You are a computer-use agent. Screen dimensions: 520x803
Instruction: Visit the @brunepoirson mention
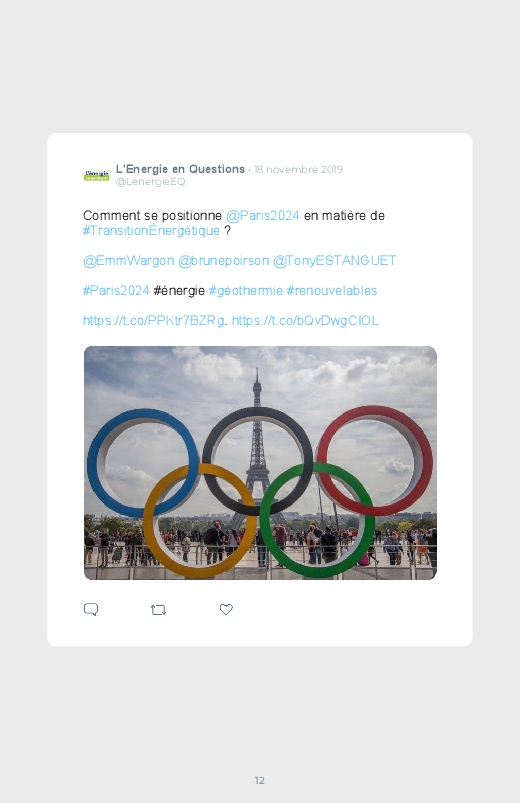223,261
